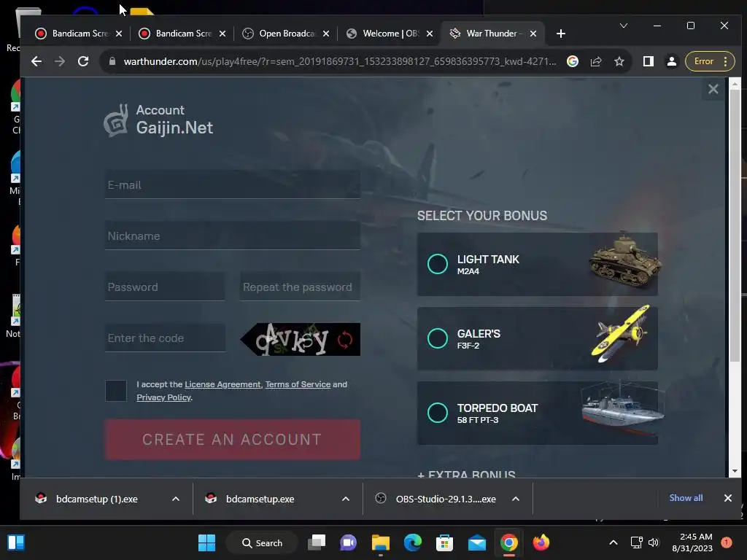The height and width of the screenshot is (560, 747).
Task: Show hidden system tray icons
Action: (x=613, y=542)
